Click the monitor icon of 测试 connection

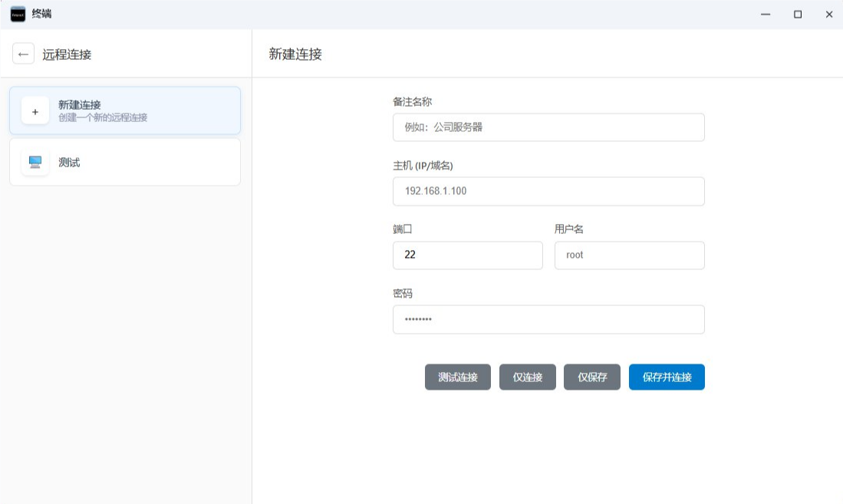coord(35,162)
